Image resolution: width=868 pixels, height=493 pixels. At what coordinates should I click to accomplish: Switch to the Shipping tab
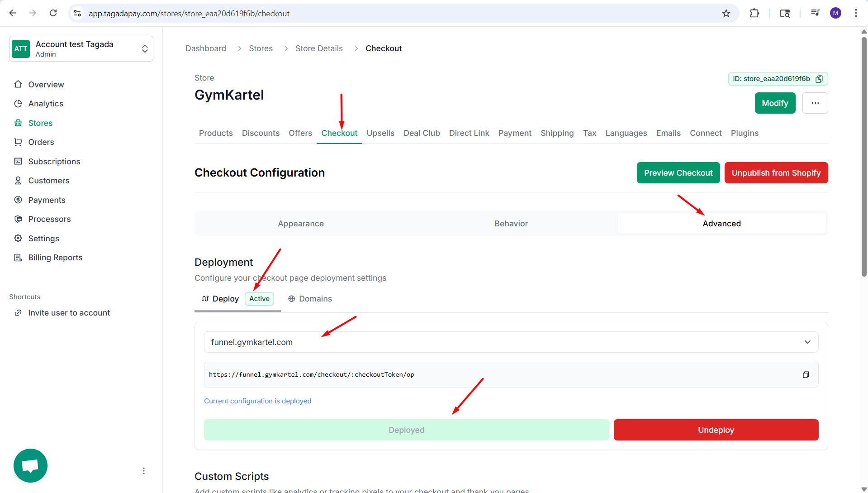coord(557,133)
